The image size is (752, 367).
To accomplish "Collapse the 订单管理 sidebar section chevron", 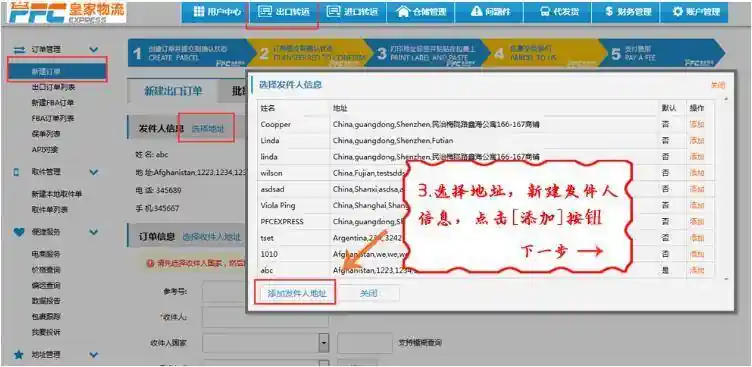I will click(x=94, y=49).
